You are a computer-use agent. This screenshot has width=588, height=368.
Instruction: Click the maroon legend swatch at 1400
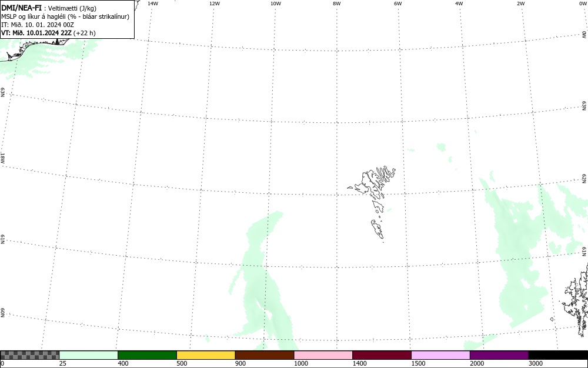[382, 355]
